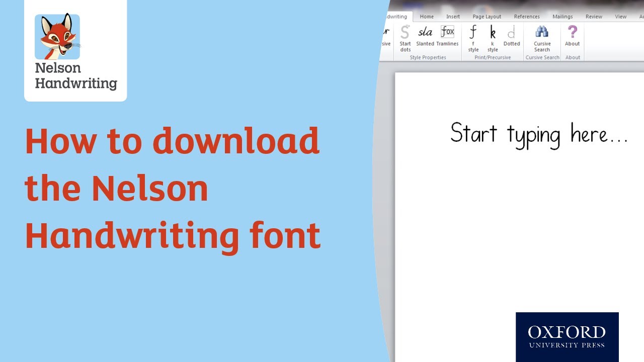The height and width of the screenshot is (362, 644).
Task: Toggle the Dotted letter style
Action: coord(512,36)
